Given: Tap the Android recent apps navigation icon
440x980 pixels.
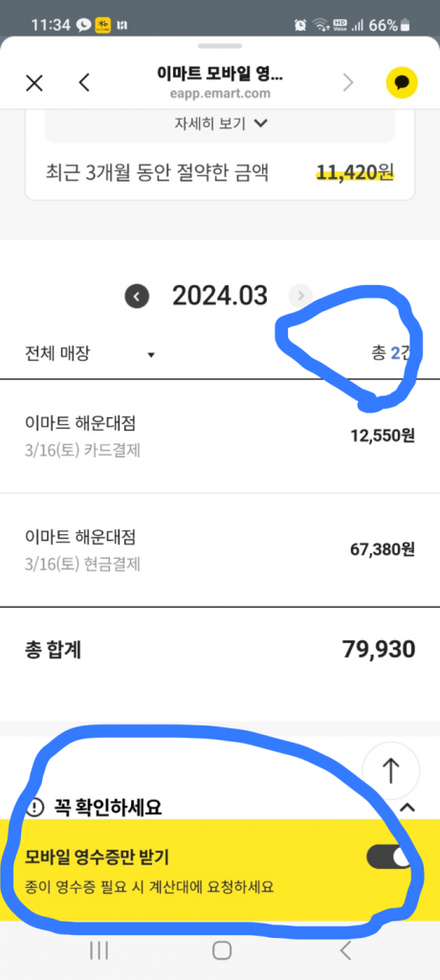Looking at the screenshot, I should coord(99,950).
